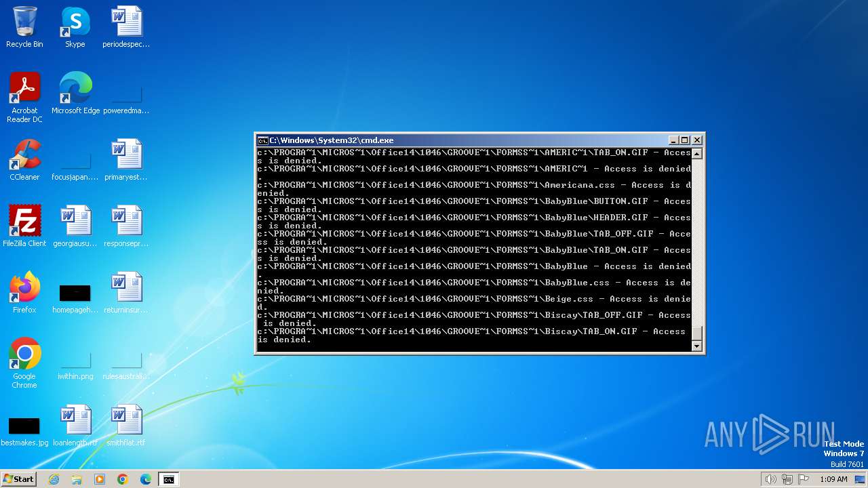The image size is (868, 488).
Task: Select the cmd.exe taskbar button
Action: (168, 479)
